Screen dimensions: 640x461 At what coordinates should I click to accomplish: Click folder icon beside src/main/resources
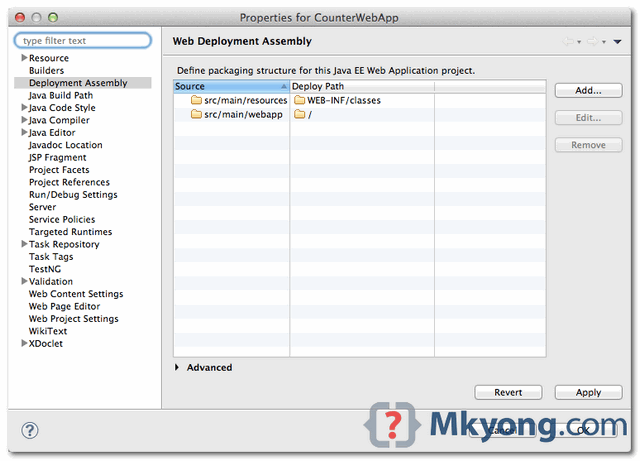pos(196,100)
